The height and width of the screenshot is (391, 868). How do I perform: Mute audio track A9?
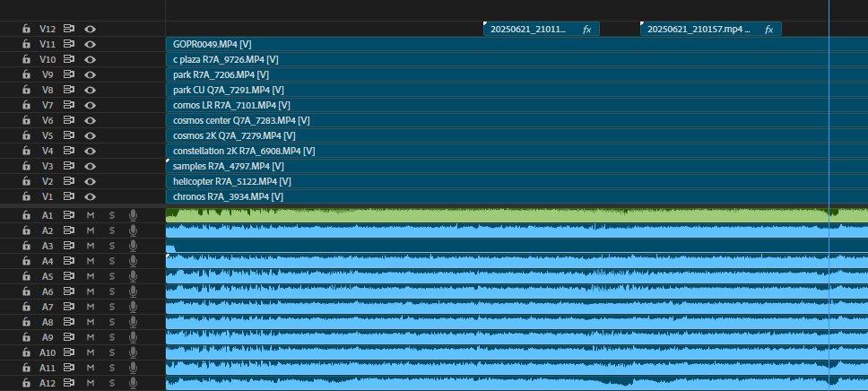coord(91,336)
